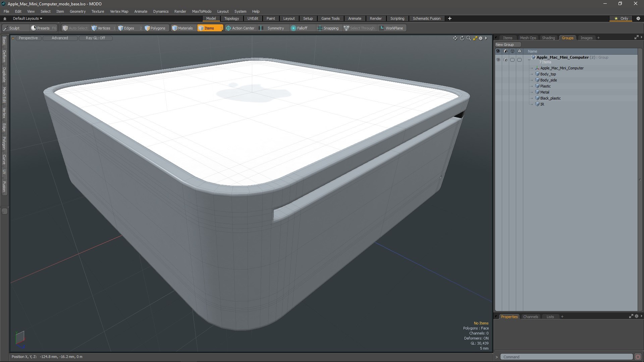Click visibility eye column header
This screenshot has width=644, height=362.
[x=498, y=51]
